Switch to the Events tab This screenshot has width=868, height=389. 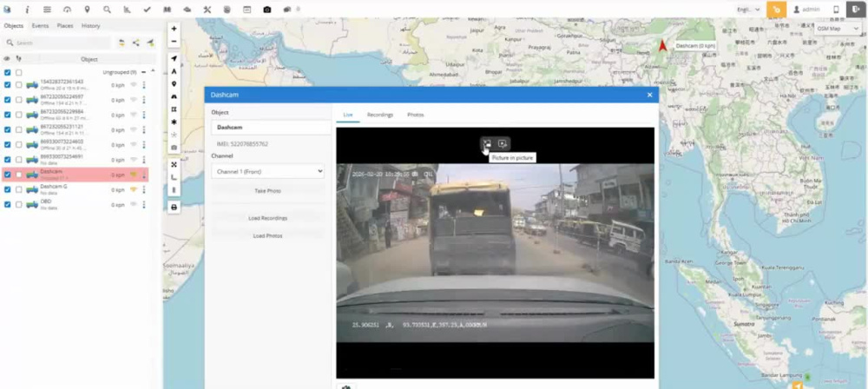click(x=40, y=25)
